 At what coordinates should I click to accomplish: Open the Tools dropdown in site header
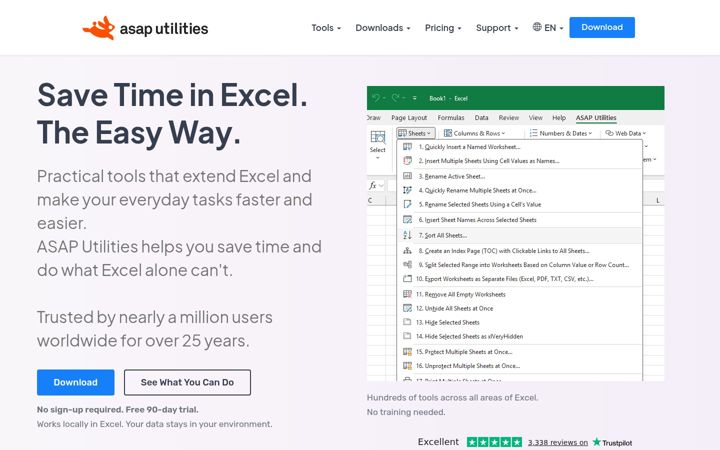[326, 28]
